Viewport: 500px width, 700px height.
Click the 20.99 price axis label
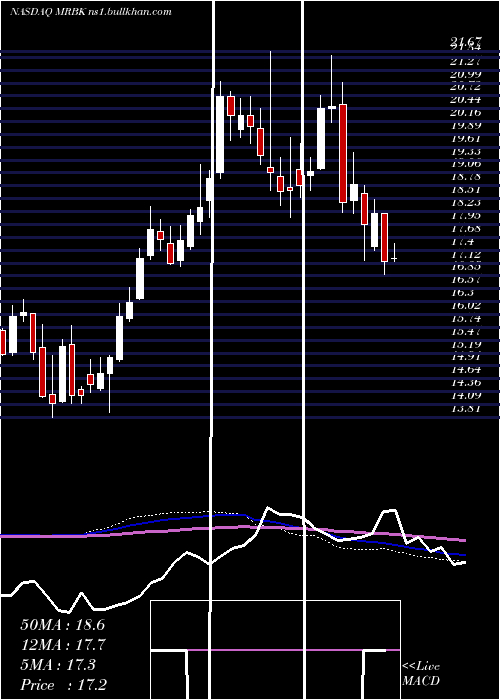coord(466,75)
